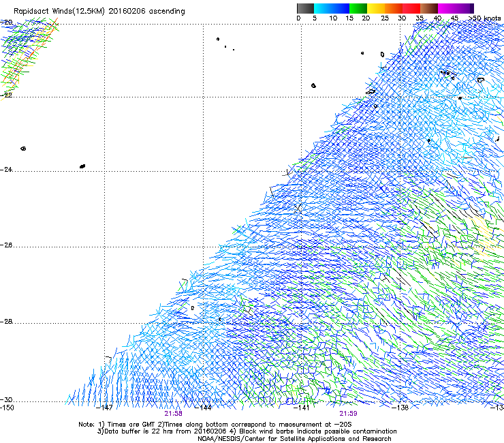Select the brown 35-40 knots color segment
Image resolution: width=504 pixels, height=443 pixels.
pos(429,8)
